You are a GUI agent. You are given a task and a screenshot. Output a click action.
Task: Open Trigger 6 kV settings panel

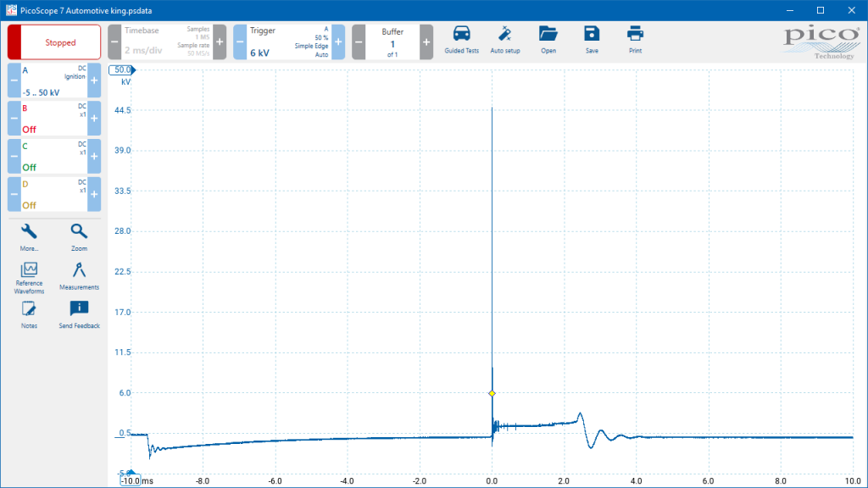[289, 42]
